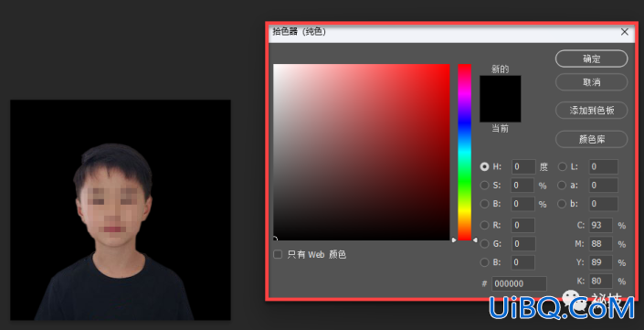Select the R red radio button
Viewport: 644px width, 330px height.
pyautogui.click(x=485, y=225)
